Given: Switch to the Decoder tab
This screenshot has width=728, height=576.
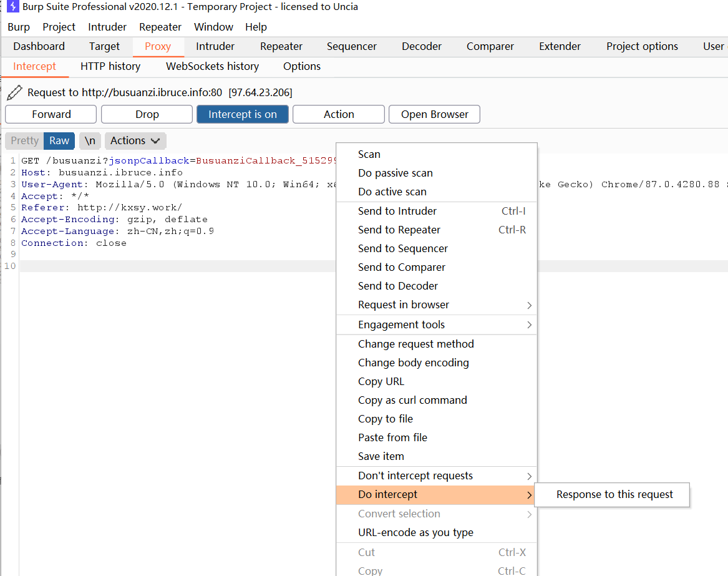Looking at the screenshot, I should 422,46.
